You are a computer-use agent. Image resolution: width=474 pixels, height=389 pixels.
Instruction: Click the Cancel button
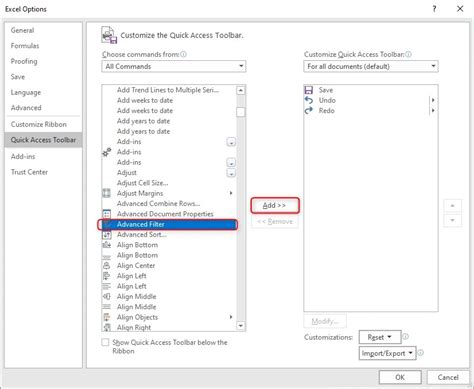point(448,377)
